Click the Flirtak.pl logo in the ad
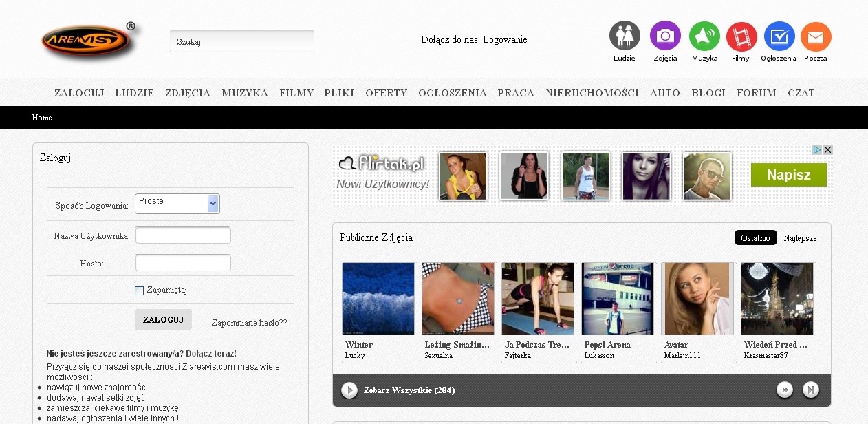The image size is (868, 424). click(x=381, y=163)
